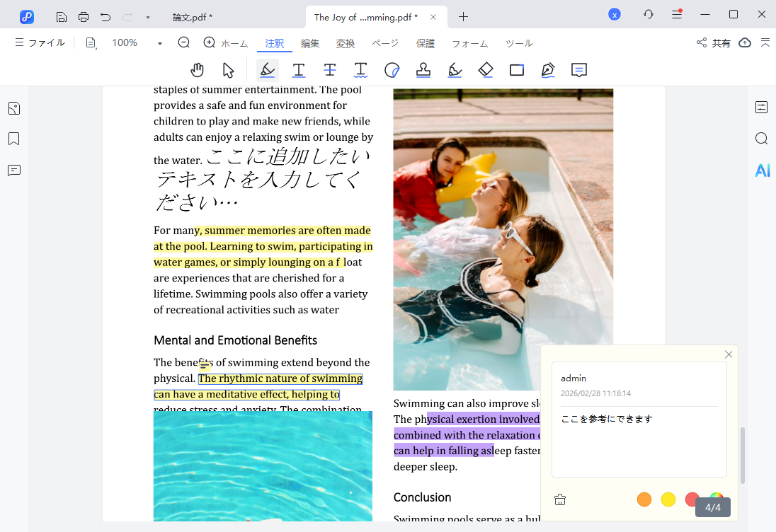Viewport: 776px width, 532px height.
Task: Activate the Eraser tool
Action: tap(486, 70)
